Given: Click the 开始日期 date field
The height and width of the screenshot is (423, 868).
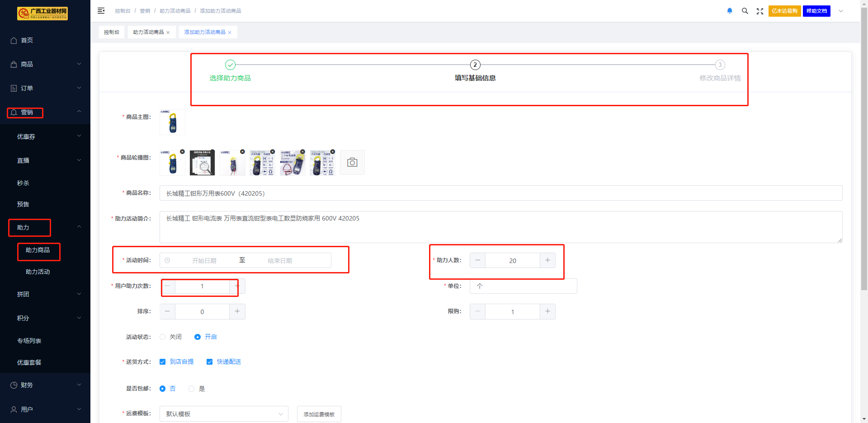Looking at the screenshot, I should point(204,261).
